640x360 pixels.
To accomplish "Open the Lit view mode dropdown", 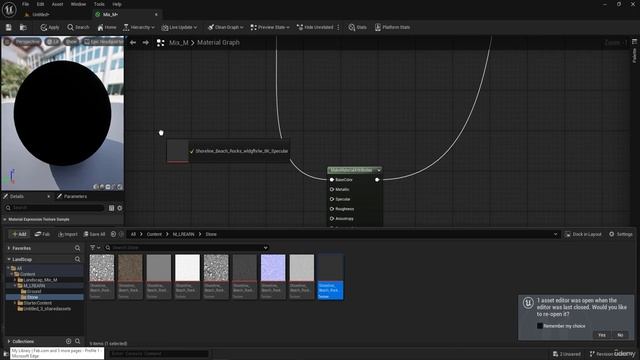I will tap(53, 42).
